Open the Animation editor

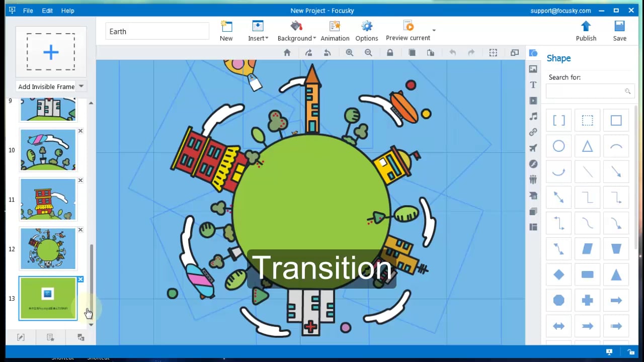click(335, 31)
